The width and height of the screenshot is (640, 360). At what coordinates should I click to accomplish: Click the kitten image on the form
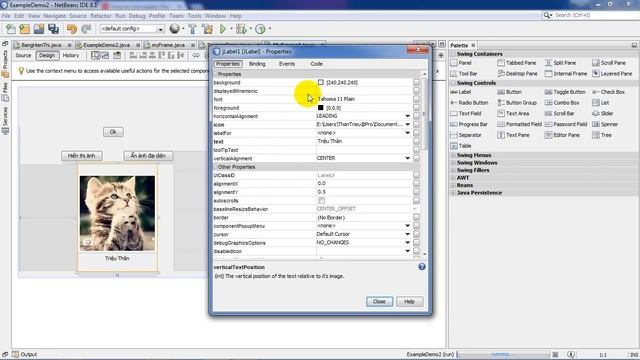(x=117, y=213)
